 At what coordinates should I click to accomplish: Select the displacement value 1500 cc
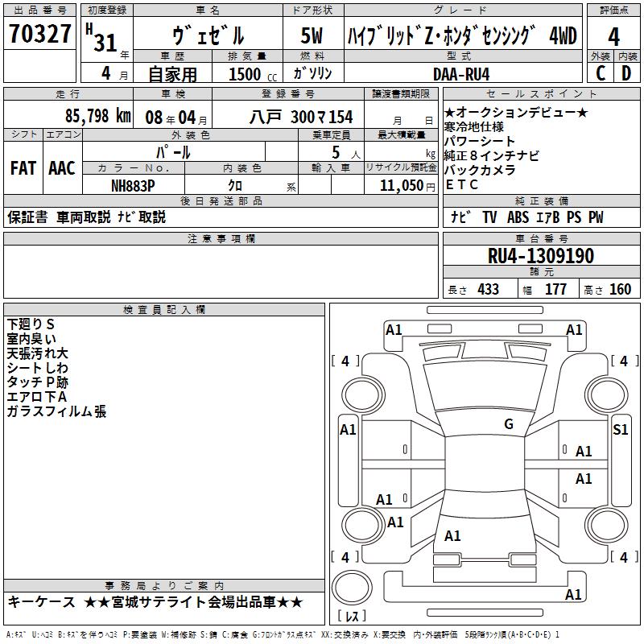point(253,74)
